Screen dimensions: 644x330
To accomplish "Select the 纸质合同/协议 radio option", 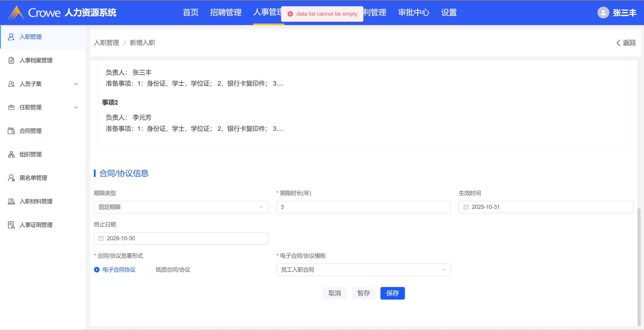I will [x=150, y=270].
